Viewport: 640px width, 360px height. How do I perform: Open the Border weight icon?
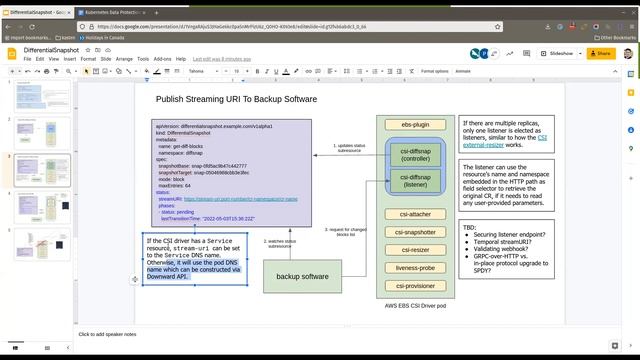tap(167, 71)
